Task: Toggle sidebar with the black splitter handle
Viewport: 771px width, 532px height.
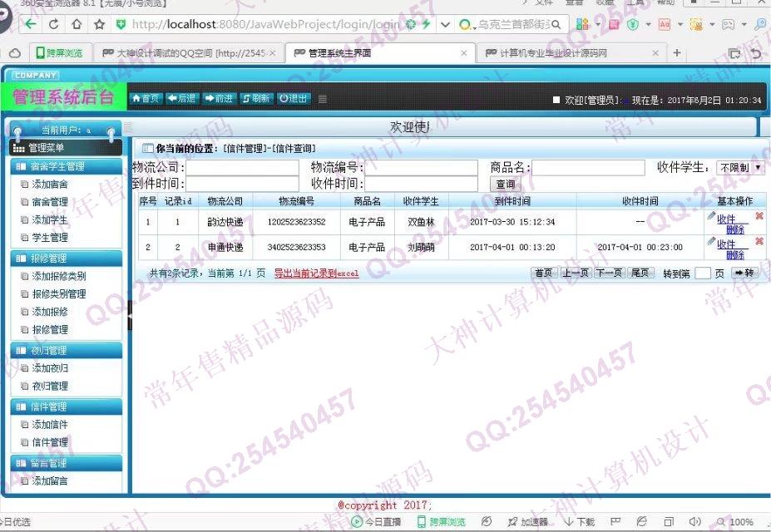Action: point(130,316)
